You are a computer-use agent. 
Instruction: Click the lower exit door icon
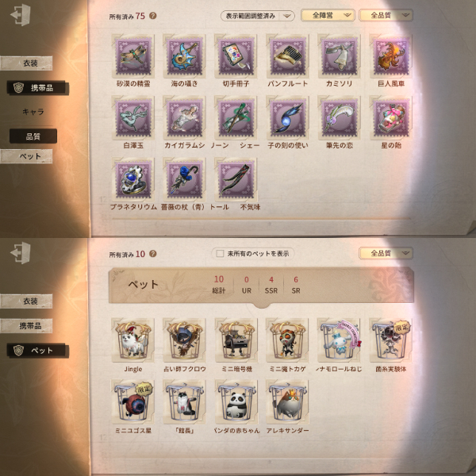coord(21,252)
